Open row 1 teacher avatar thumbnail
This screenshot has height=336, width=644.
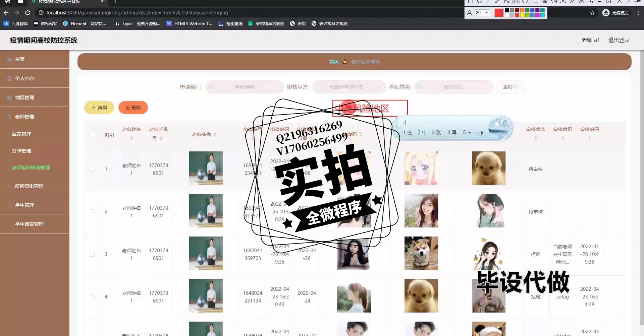[x=206, y=168]
